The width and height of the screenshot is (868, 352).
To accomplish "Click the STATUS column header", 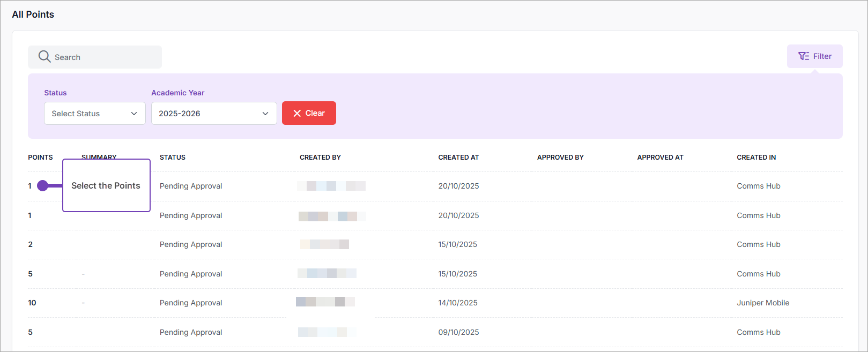I will (172, 158).
